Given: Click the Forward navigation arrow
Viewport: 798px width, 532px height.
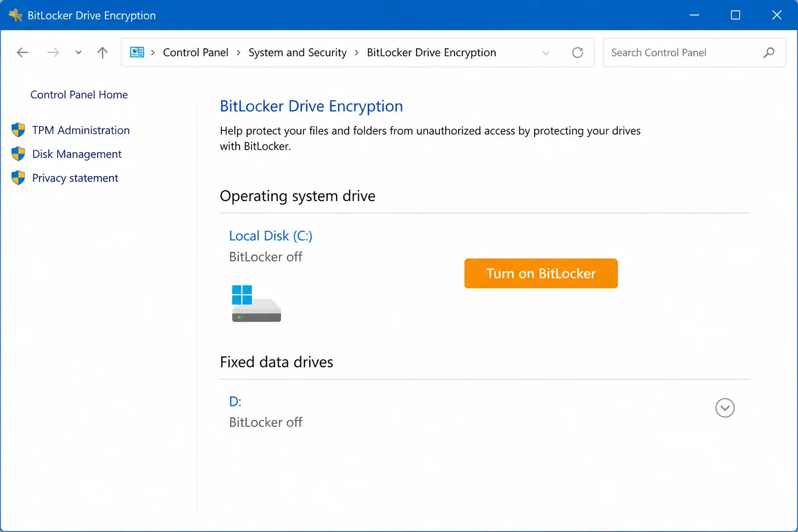Looking at the screenshot, I should click(53, 52).
